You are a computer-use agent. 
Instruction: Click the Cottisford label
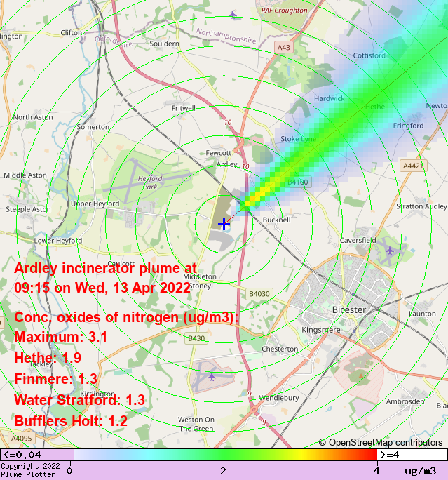click(x=369, y=55)
